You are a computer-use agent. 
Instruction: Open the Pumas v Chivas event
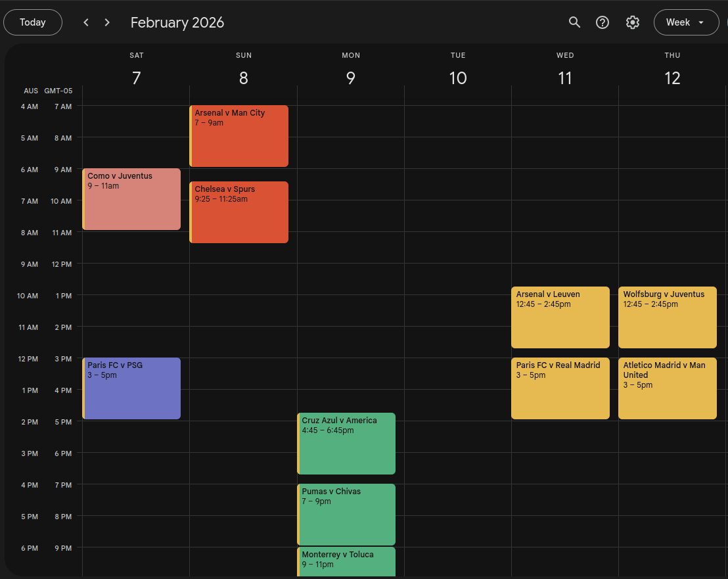point(346,513)
